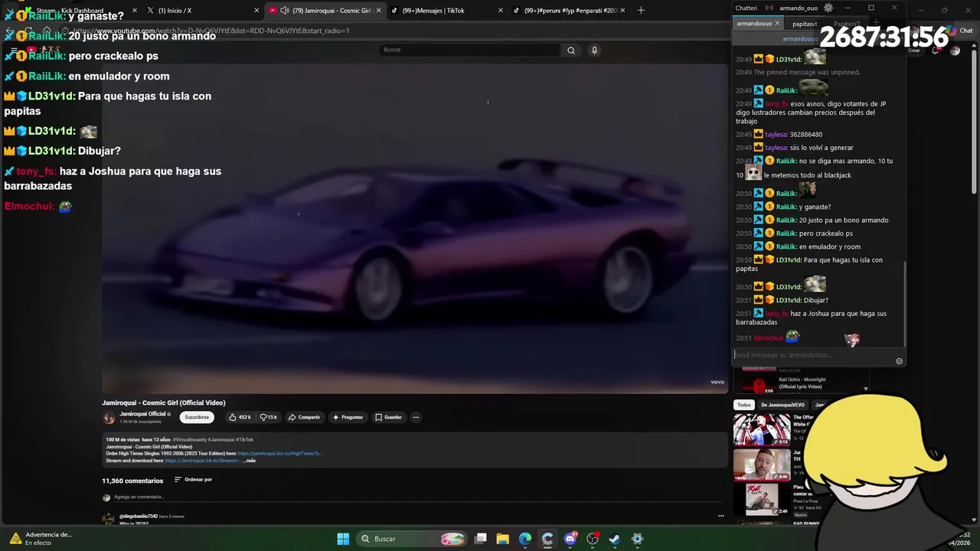Like the Cosmic Girl video
The height and width of the screenshot is (551, 980).
[x=240, y=417]
